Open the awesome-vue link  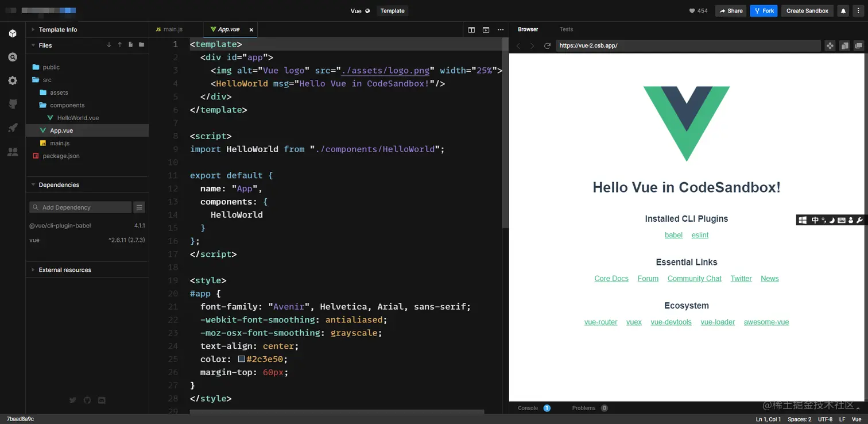pyautogui.click(x=766, y=322)
